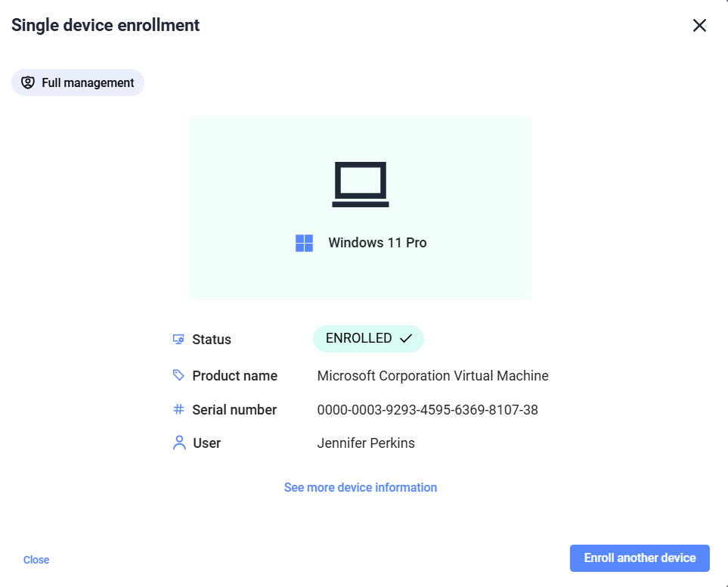
Task: Click the Windows logo icon
Action: click(x=304, y=243)
